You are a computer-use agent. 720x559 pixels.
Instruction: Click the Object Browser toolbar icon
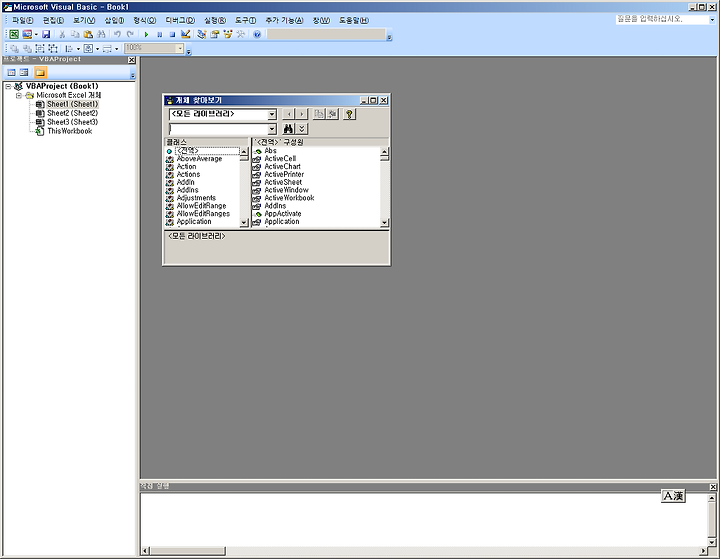[x=228, y=34]
